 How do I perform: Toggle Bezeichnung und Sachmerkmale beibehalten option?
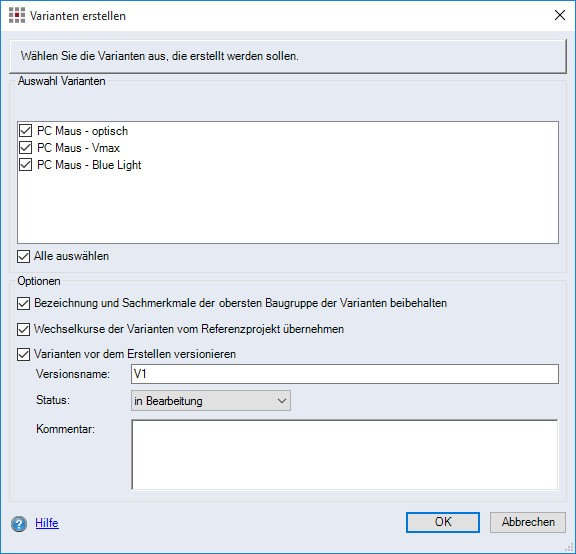tap(24, 303)
